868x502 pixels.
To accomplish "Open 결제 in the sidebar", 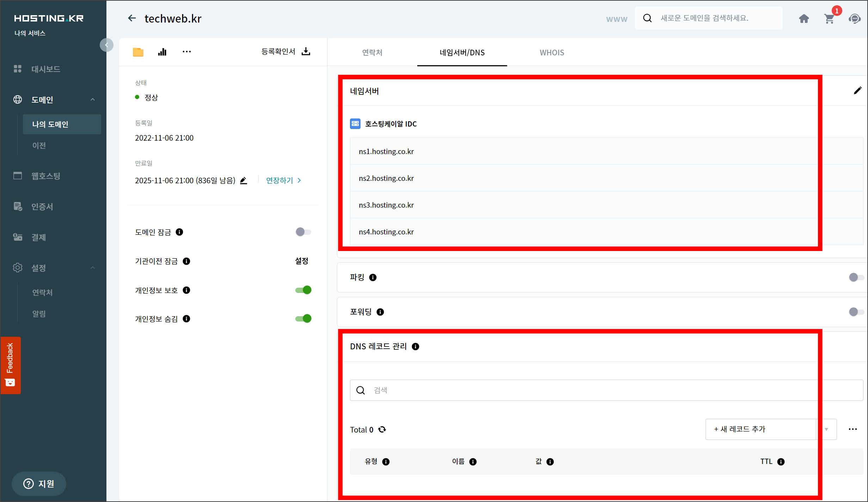I will [x=39, y=237].
